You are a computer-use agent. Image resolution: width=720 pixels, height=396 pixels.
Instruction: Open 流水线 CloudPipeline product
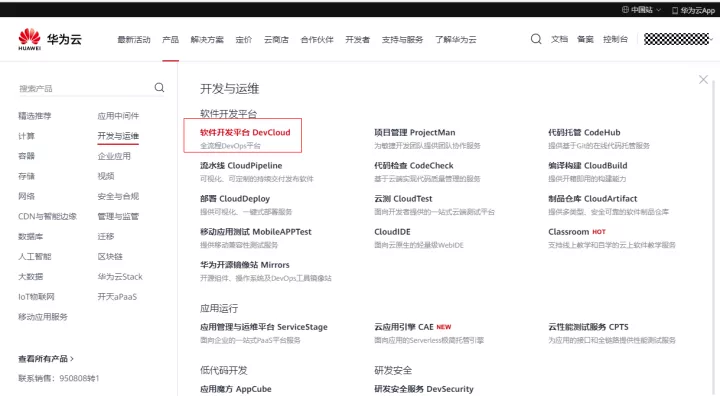241,165
